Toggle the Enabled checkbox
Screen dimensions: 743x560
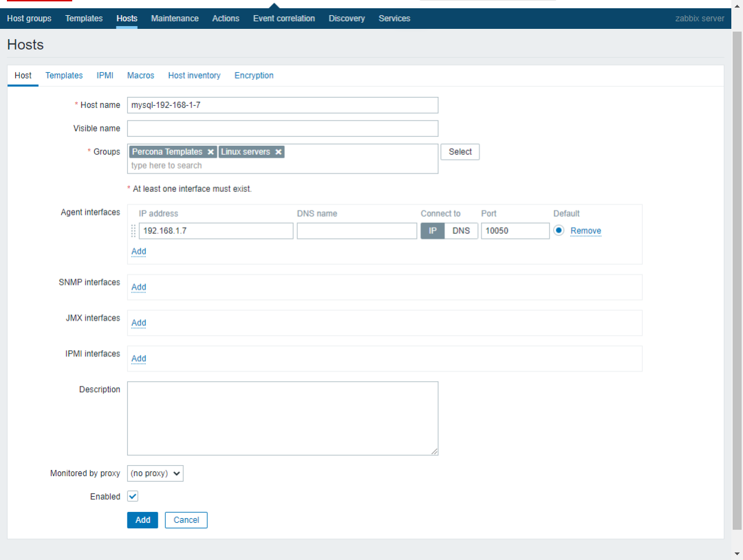(x=133, y=496)
